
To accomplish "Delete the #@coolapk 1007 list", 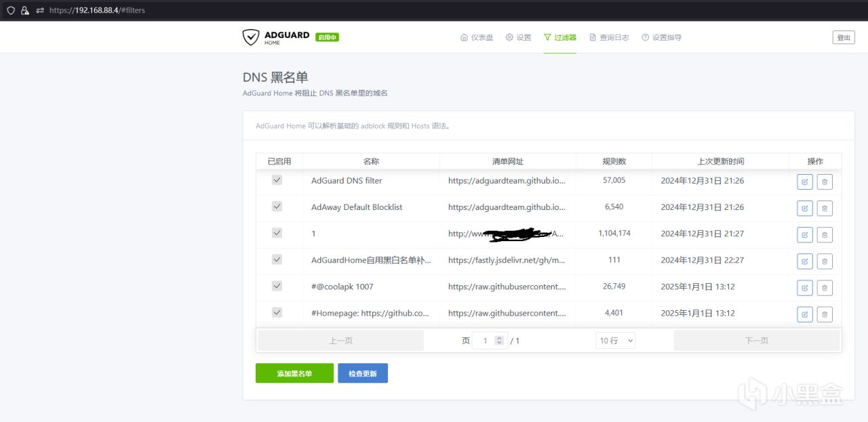I will pos(825,287).
